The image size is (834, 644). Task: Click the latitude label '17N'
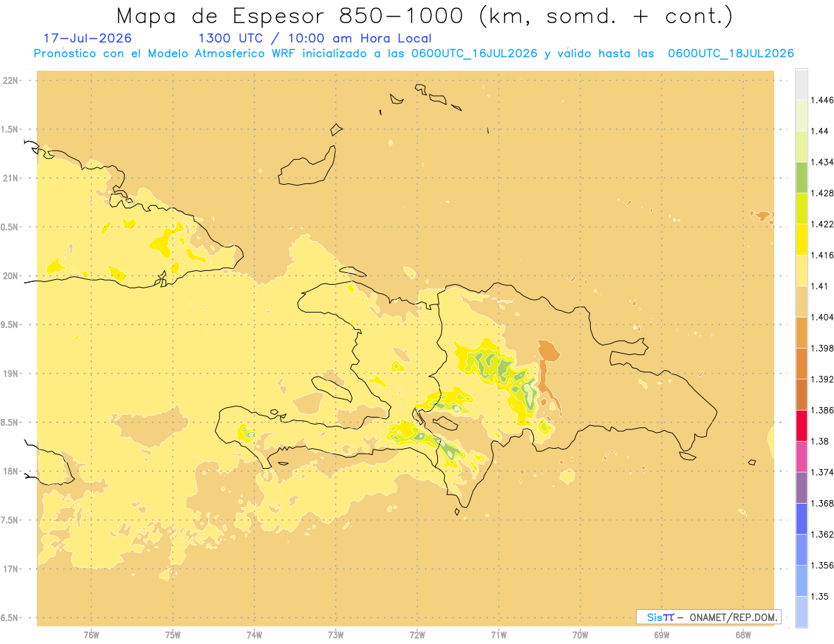[10, 569]
